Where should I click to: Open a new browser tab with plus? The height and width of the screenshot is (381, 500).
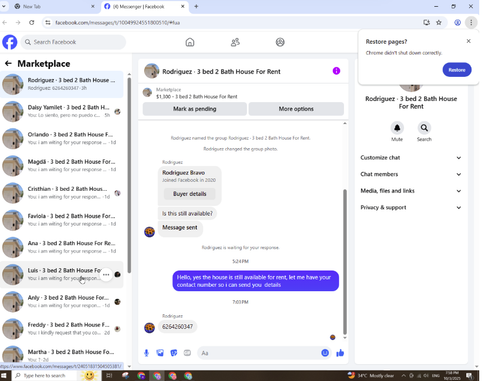[x=196, y=6]
